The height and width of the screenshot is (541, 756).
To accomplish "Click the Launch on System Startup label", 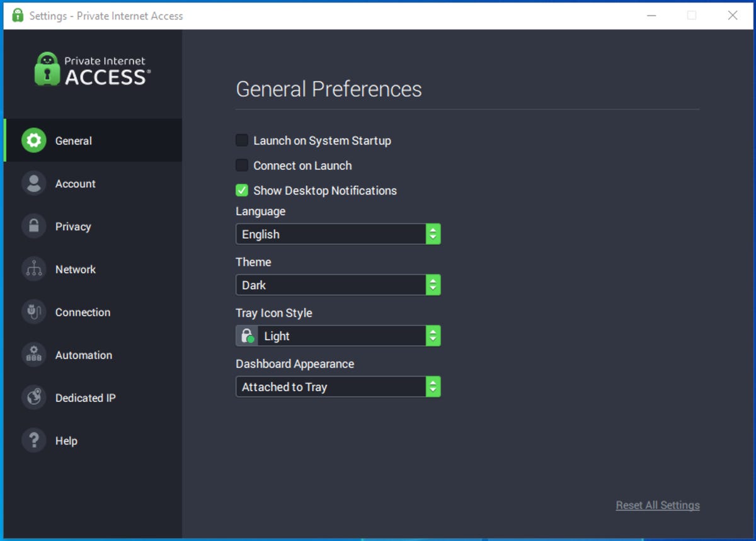I will pyautogui.click(x=322, y=140).
